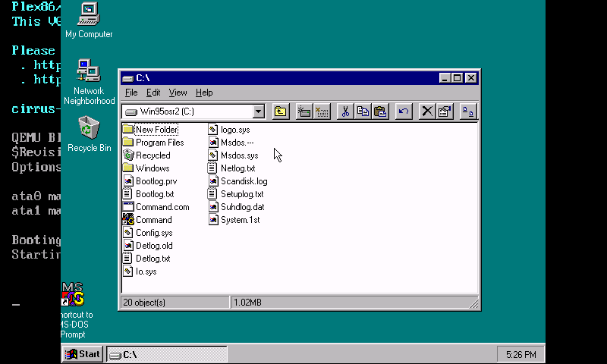Screen dimensions: 607x364
Task: Switch to Large Icons view button
Action: 468,111
